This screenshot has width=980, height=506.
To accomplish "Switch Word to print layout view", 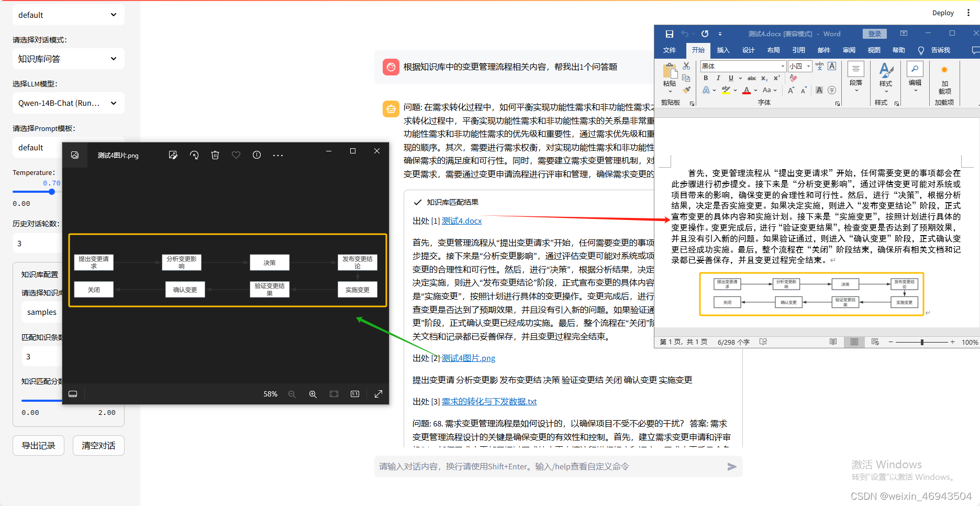I will pyautogui.click(x=854, y=342).
